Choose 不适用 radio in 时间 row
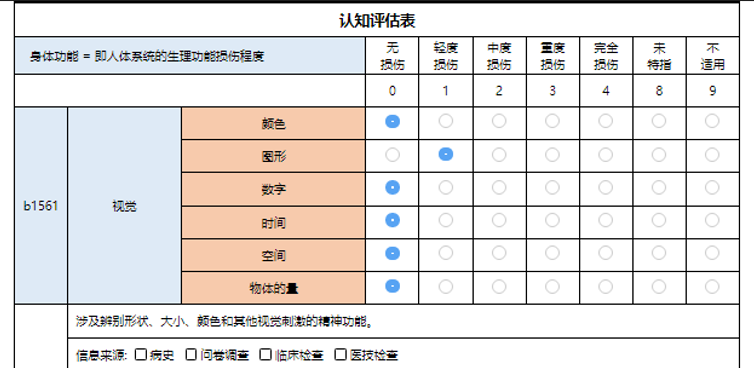 click(x=712, y=220)
